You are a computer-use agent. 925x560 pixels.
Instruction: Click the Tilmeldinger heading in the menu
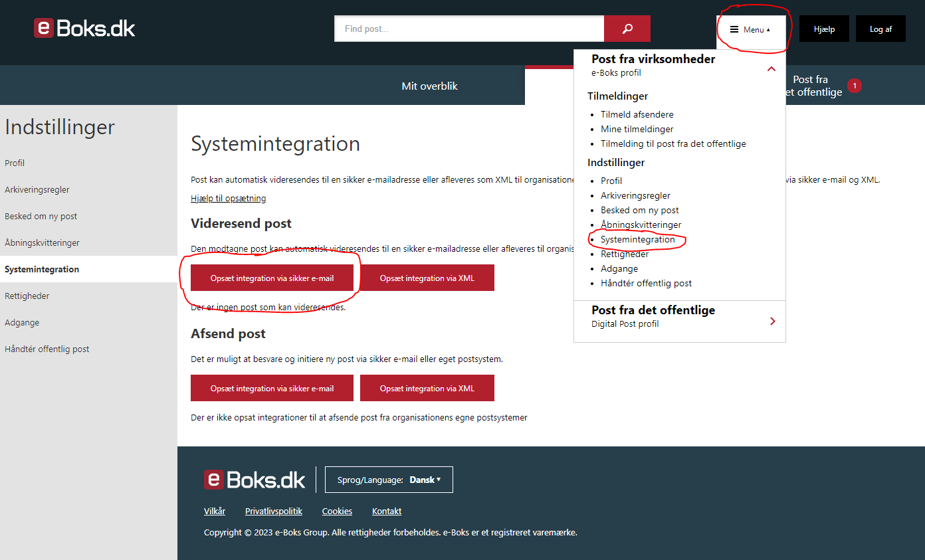click(617, 96)
